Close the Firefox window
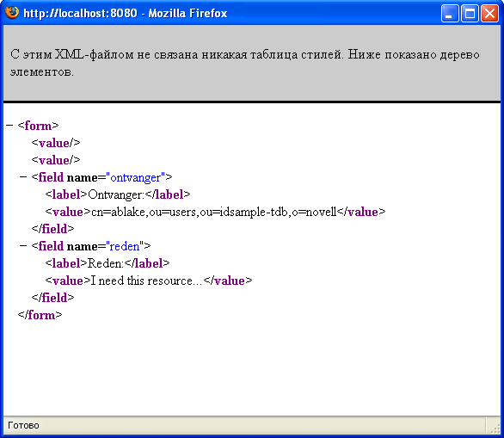 tap(489, 13)
